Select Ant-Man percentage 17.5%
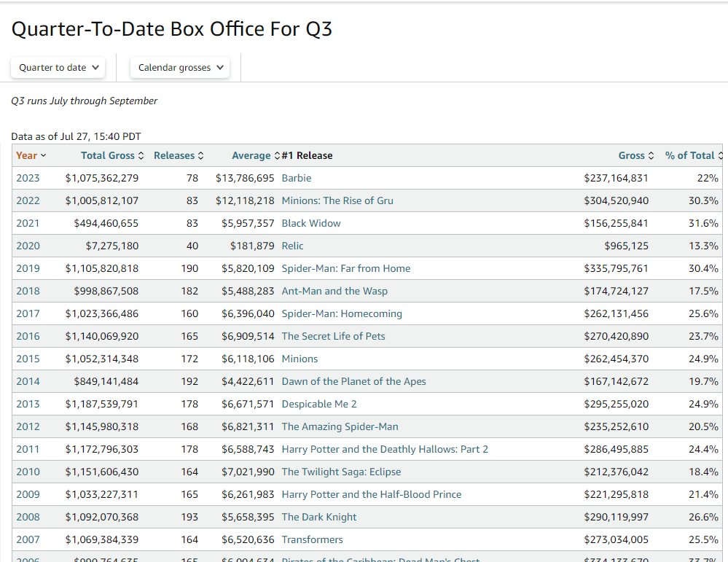Image resolution: width=728 pixels, height=562 pixels. point(703,292)
